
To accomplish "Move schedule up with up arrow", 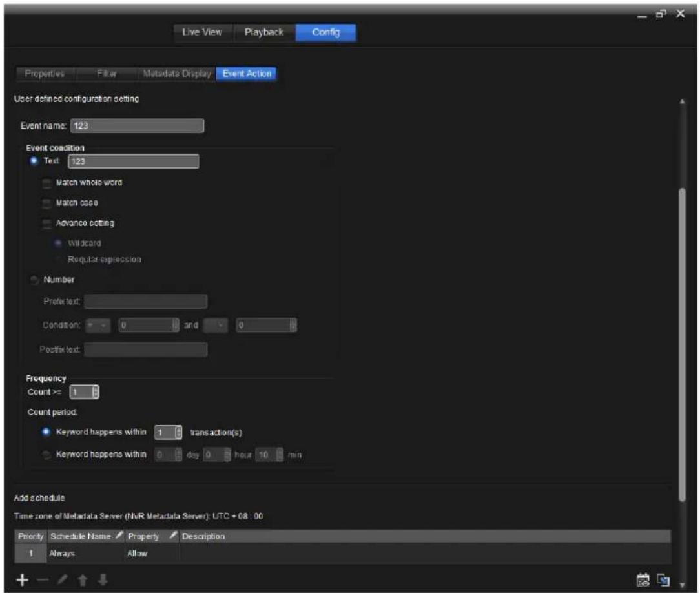I will (83, 580).
